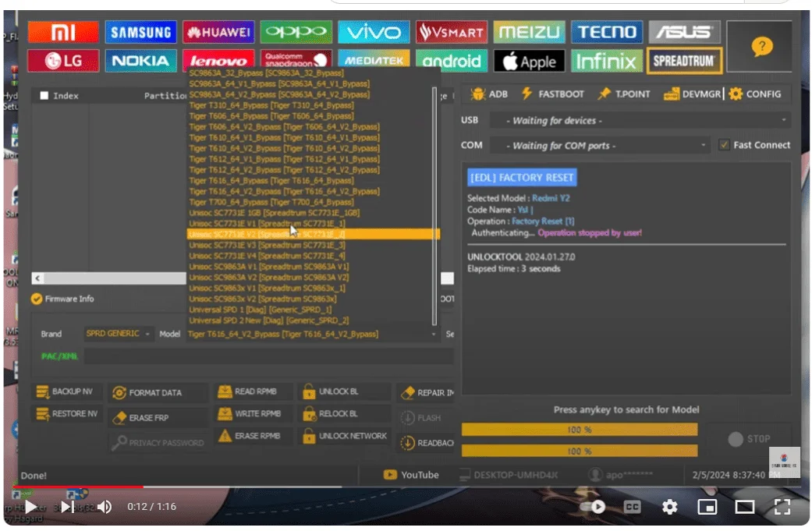Toggle the Fast Connect checkbox

(724, 145)
